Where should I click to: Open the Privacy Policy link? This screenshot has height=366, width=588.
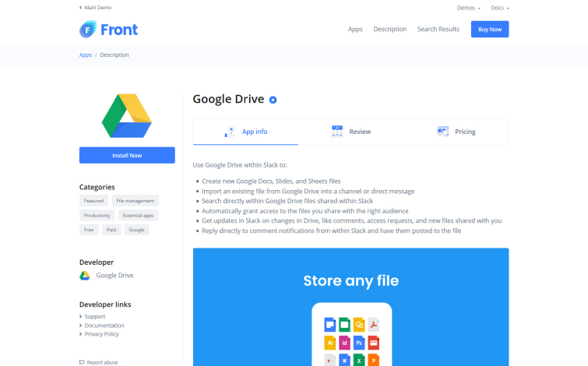click(x=101, y=334)
